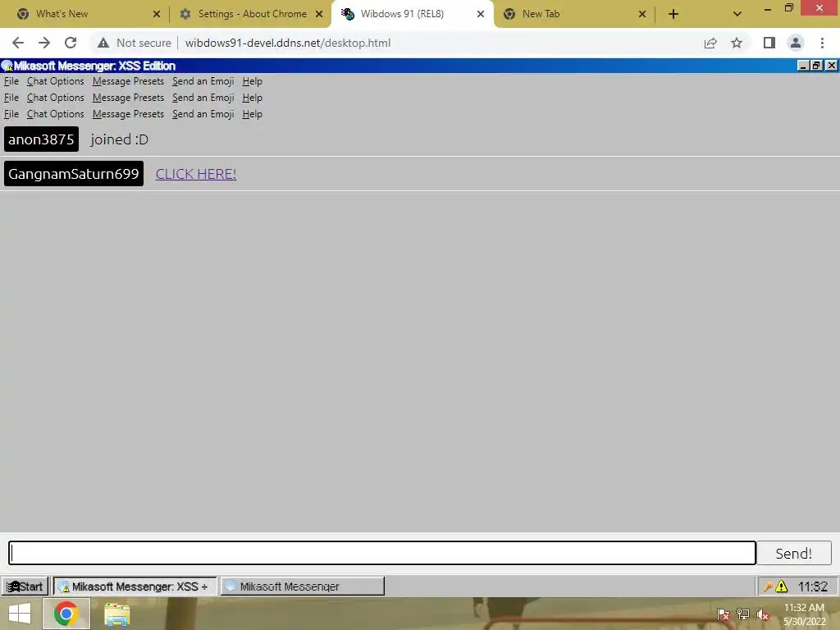Open the network icon in the Windows tray

pos(742,614)
